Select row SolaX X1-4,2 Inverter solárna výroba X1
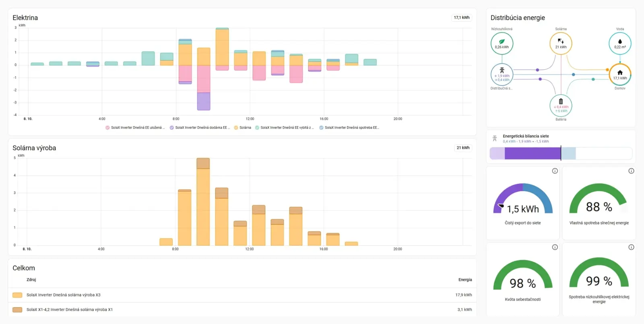The height and width of the screenshot is (324, 644). [242, 309]
